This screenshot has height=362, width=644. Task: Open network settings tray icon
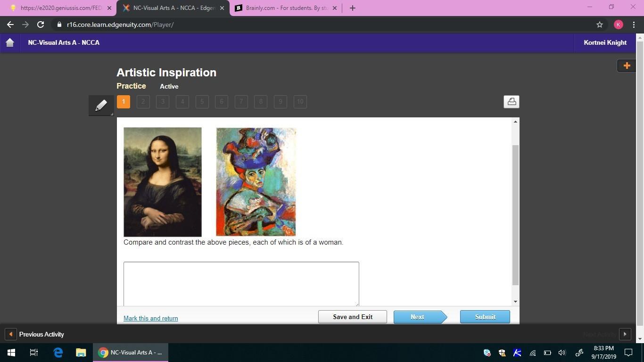pyautogui.click(x=533, y=353)
